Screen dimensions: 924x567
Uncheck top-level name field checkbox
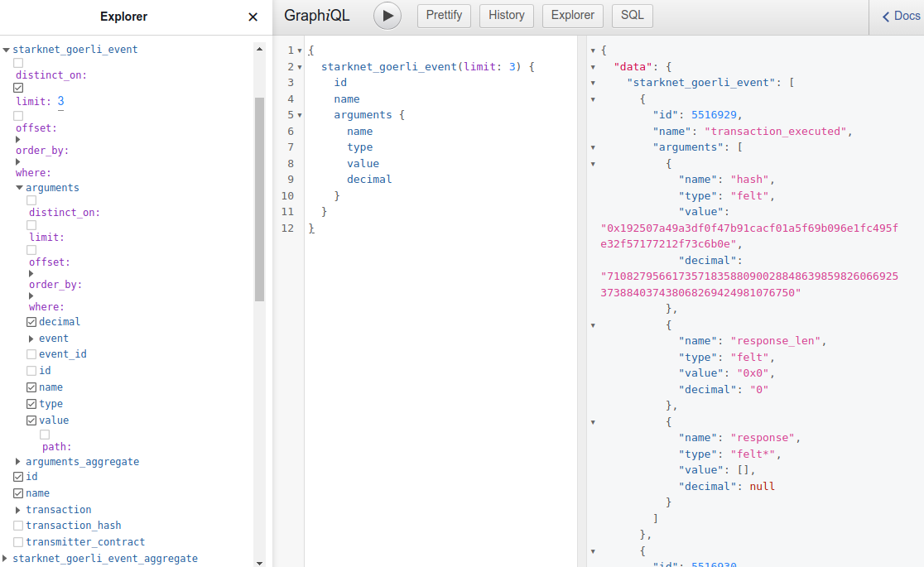pyautogui.click(x=18, y=493)
